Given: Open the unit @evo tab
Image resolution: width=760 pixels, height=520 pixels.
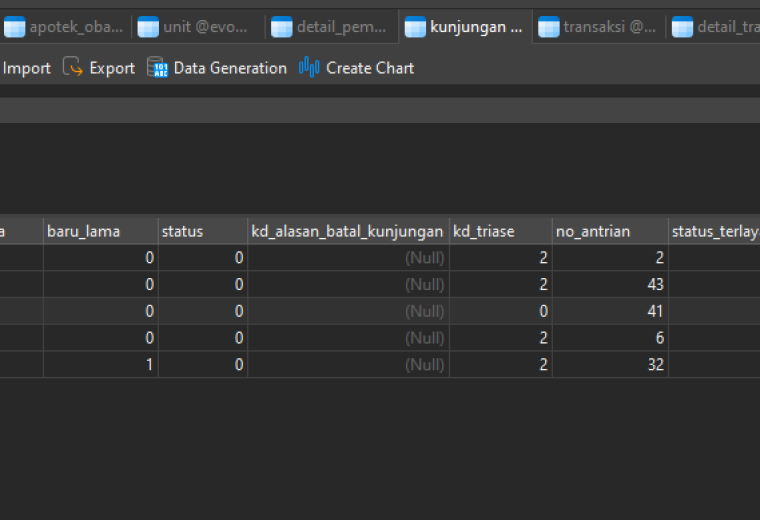Looking at the screenshot, I should click(x=199, y=27).
